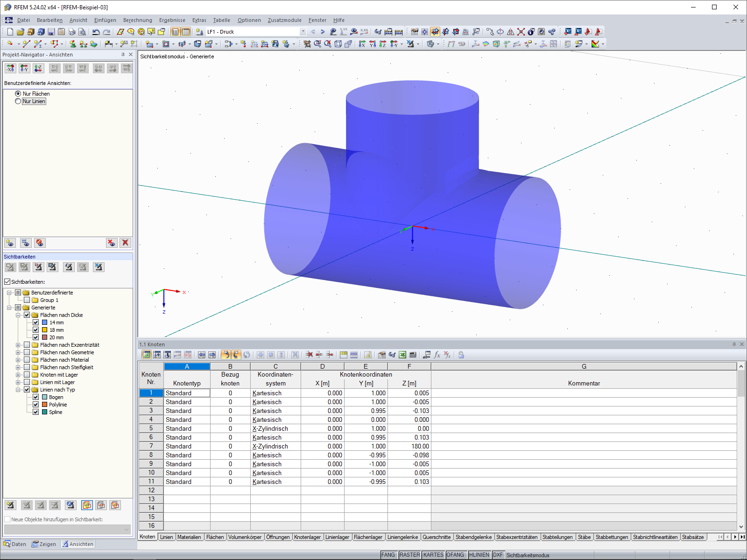Uncheck the Bogen line type checkbox
The width and height of the screenshot is (747, 560).
pyautogui.click(x=36, y=397)
